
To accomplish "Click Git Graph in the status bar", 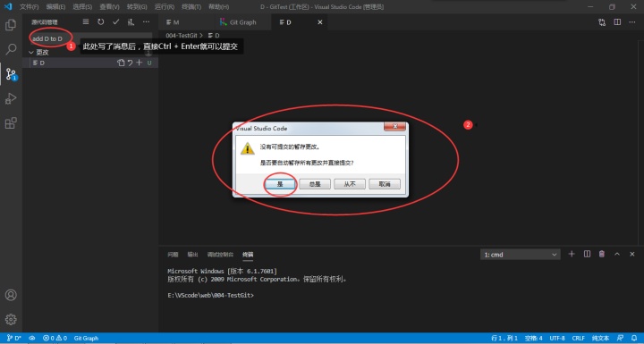I will tap(86, 339).
